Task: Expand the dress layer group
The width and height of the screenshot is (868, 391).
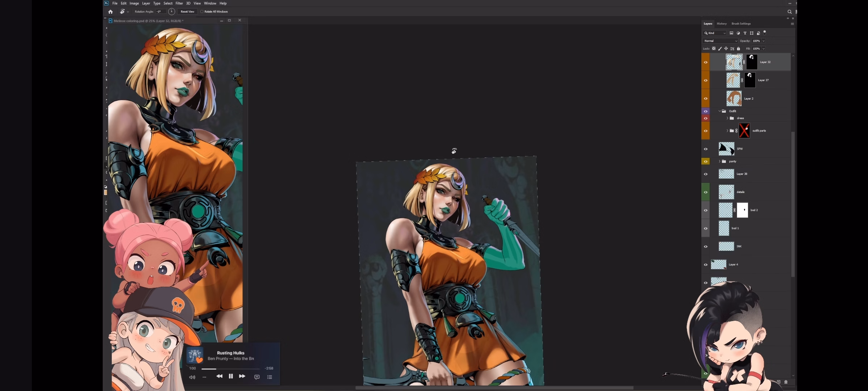Action: (x=727, y=118)
